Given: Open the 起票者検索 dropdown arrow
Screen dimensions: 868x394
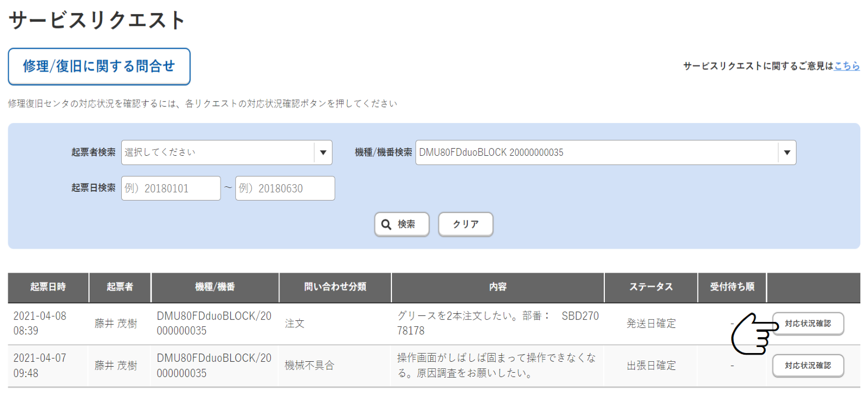Looking at the screenshot, I should pos(323,152).
